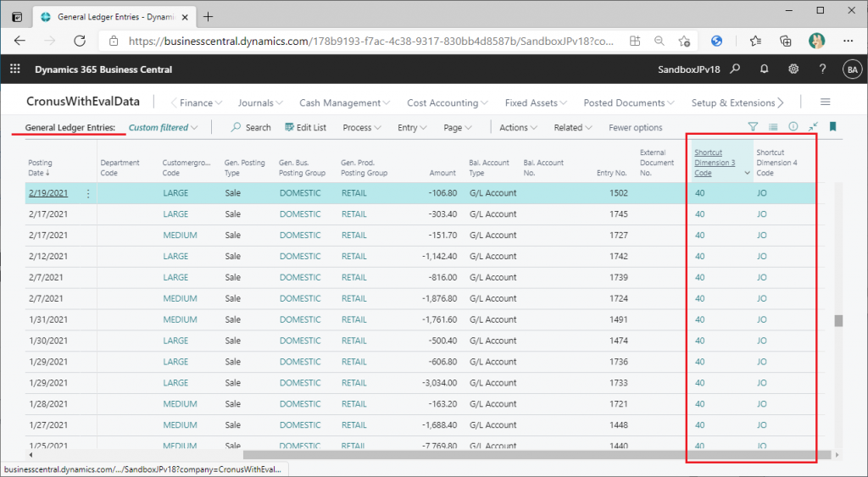Open the Related menu
This screenshot has width=868, height=477.
coord(573,127)
